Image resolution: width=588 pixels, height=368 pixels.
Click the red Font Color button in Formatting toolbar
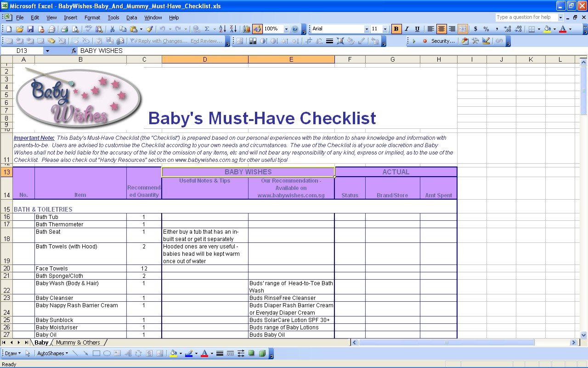pyautogui.click(x=563, y=29)
